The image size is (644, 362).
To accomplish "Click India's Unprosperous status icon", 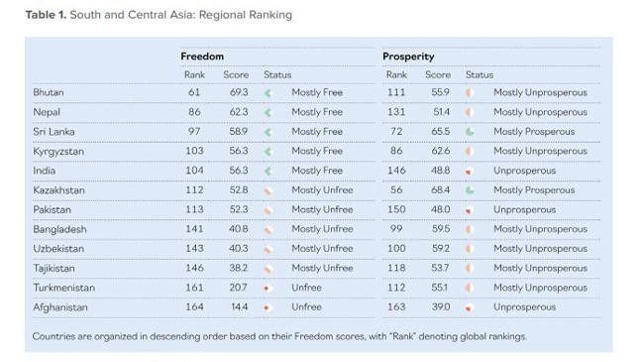I will pyautogui.click(x=469, y=172).
